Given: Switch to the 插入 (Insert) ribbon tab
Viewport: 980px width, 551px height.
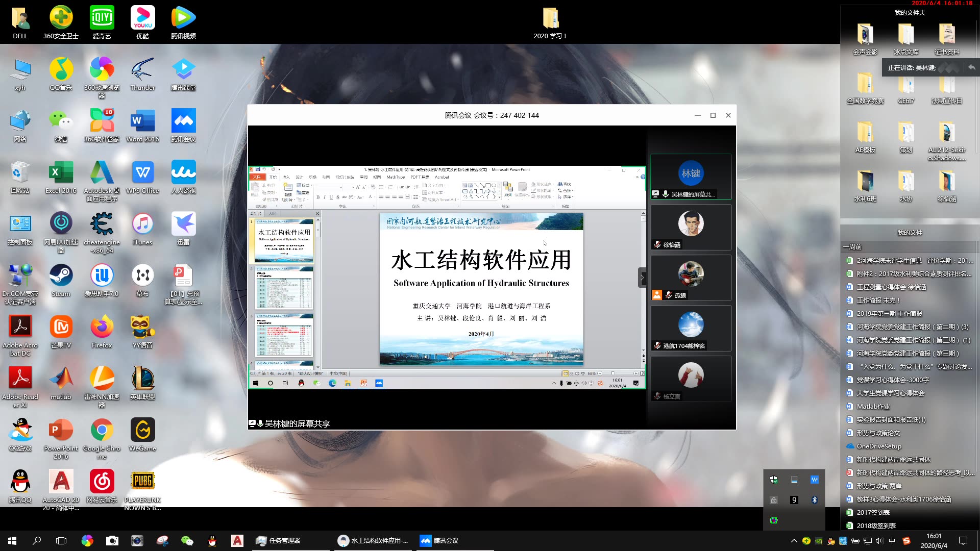Looking at the screenshot, I should (286, 177).
